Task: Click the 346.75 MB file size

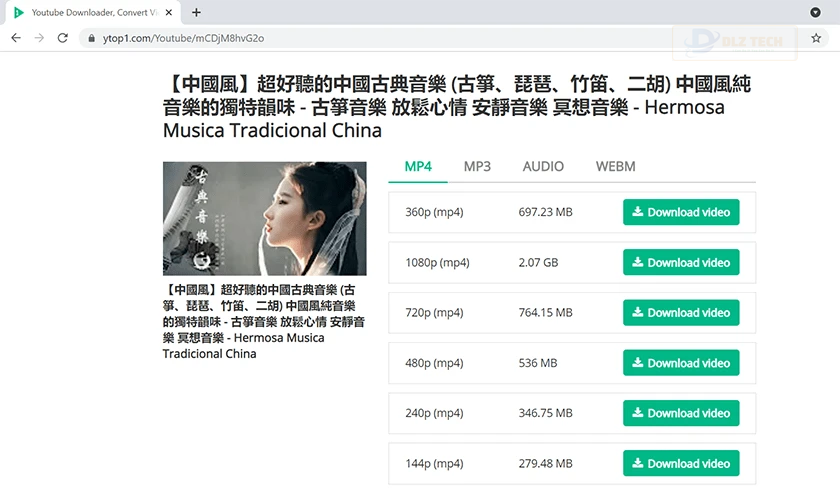Action: click(545, 413)
